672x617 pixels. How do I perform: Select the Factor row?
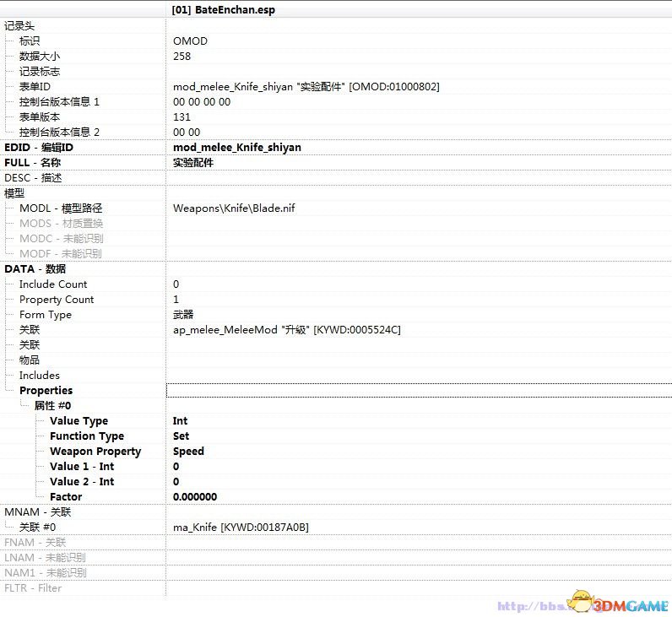coord(66,496)
